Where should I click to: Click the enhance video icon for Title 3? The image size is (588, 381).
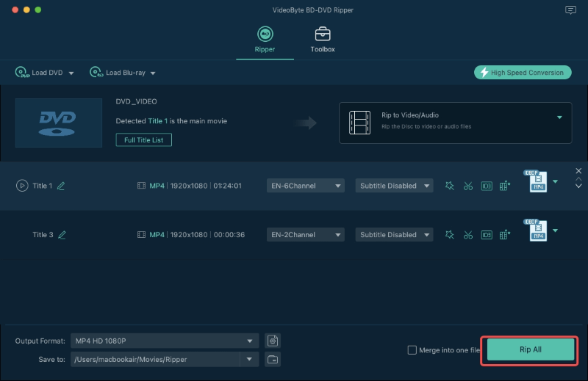tap(505, 235)
